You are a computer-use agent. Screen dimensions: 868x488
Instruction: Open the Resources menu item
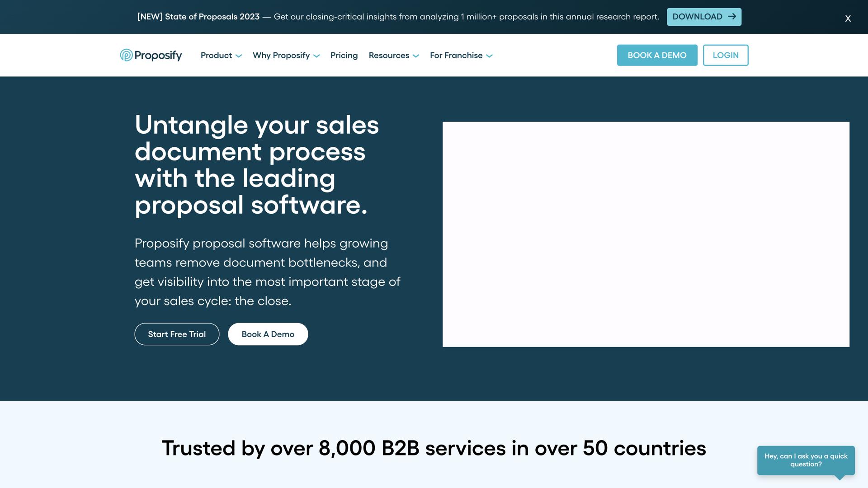click(x=389, y=55)
